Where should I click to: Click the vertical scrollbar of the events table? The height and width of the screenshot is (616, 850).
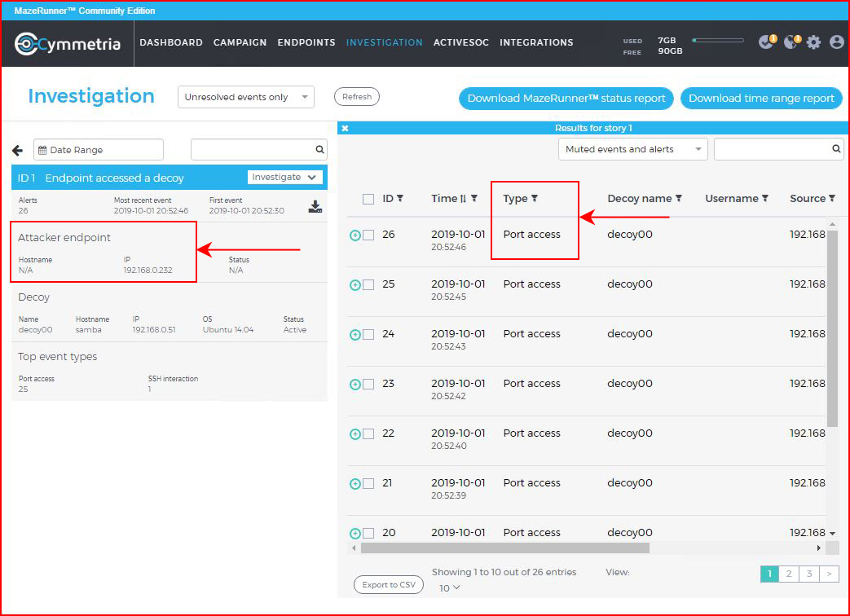(832, 328)
